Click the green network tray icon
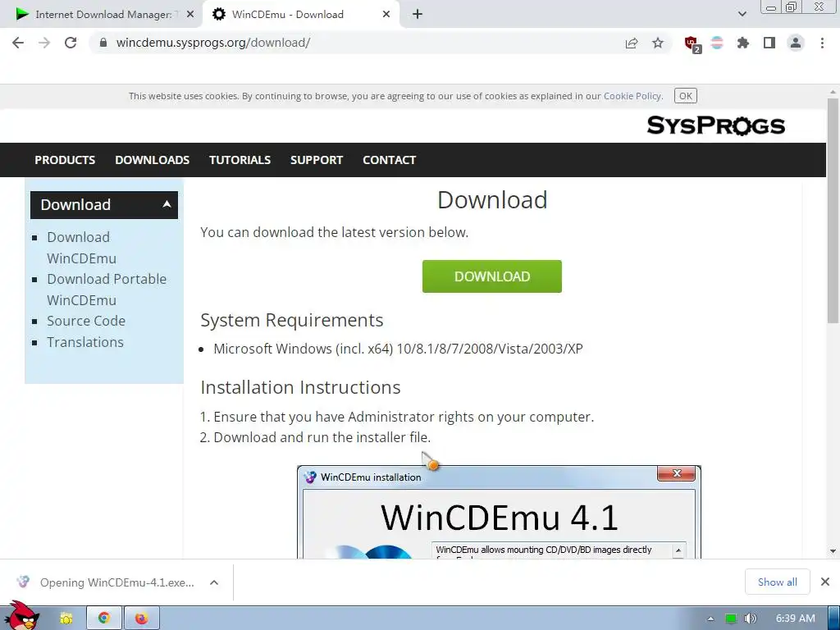 coord(731,619)
